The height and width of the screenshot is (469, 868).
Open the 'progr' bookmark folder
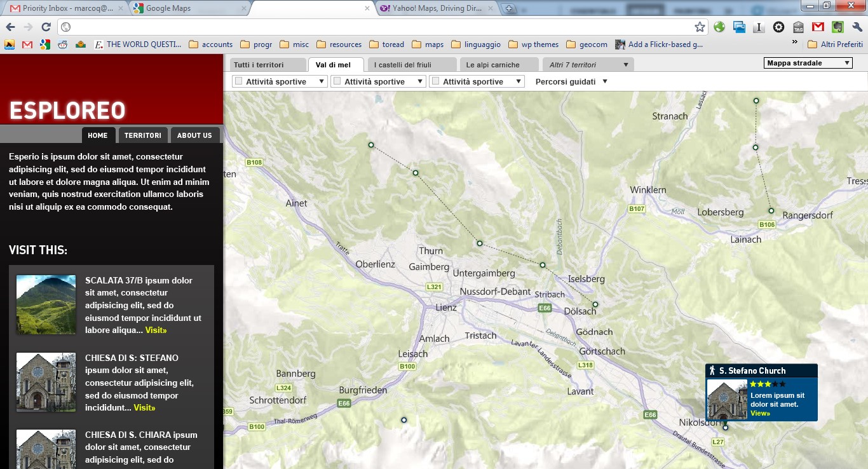tap(256, 44)
